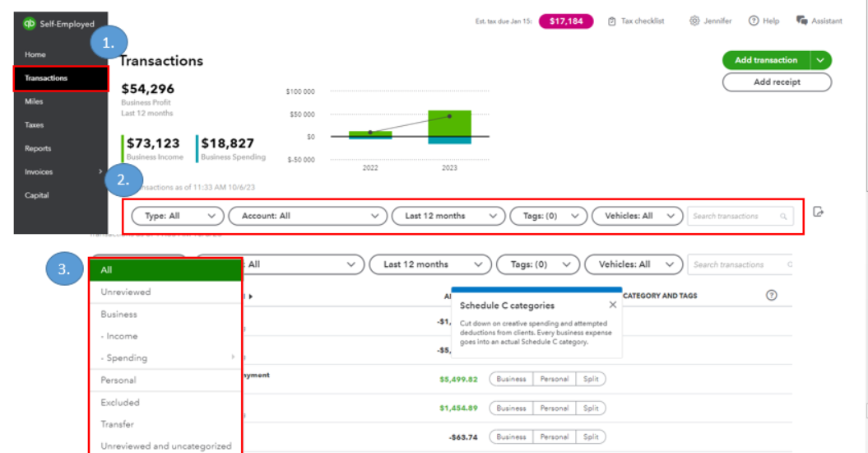The image size is (868, 453).
Task: Choose Split for the -$63.74 transaction
Action: [x=591, y=437]
